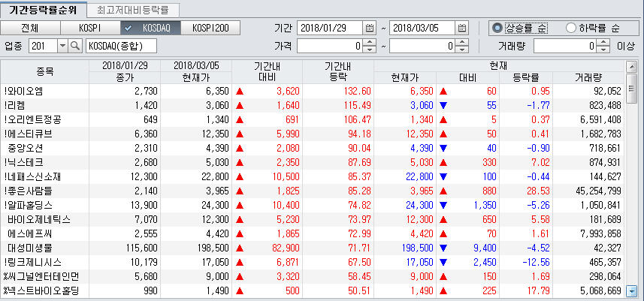Click the 등락률 column header

coord(526,77)
